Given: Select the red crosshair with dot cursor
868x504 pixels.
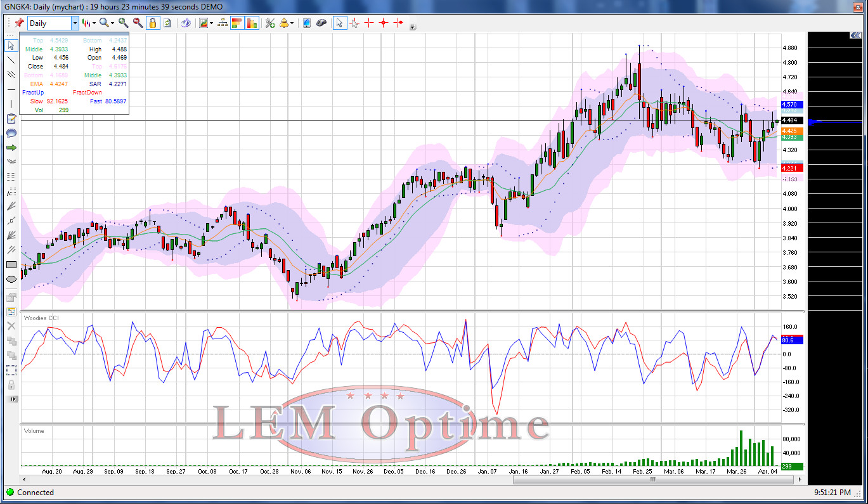Looking at the screenshot, I should [x=384, y=23].
